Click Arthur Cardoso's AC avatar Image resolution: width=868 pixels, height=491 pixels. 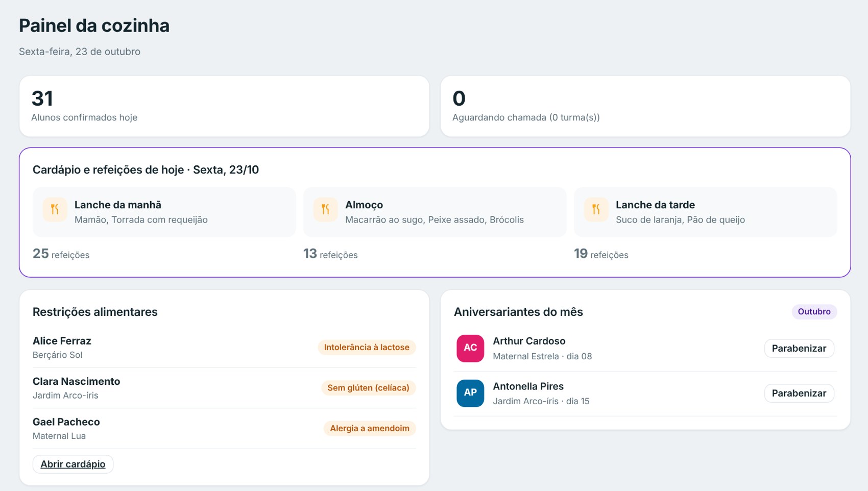coord(470,348)
